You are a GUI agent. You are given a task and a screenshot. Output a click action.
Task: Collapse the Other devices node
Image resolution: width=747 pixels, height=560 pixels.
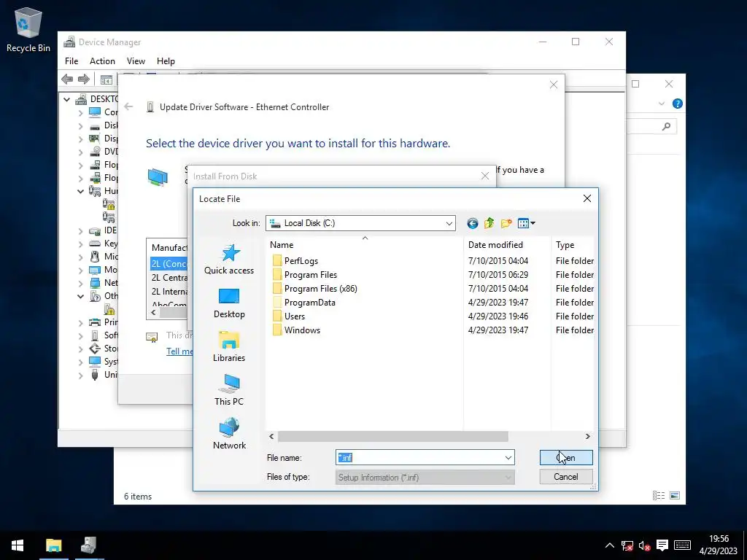tap(80, 296)
